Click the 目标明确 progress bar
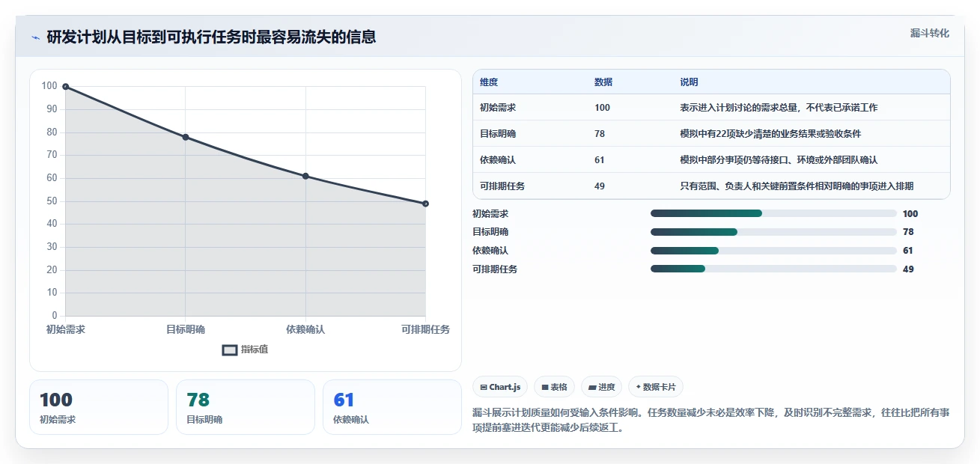Image resolution: width=980 pixels, height=464 pixels. tap(773, 232)
